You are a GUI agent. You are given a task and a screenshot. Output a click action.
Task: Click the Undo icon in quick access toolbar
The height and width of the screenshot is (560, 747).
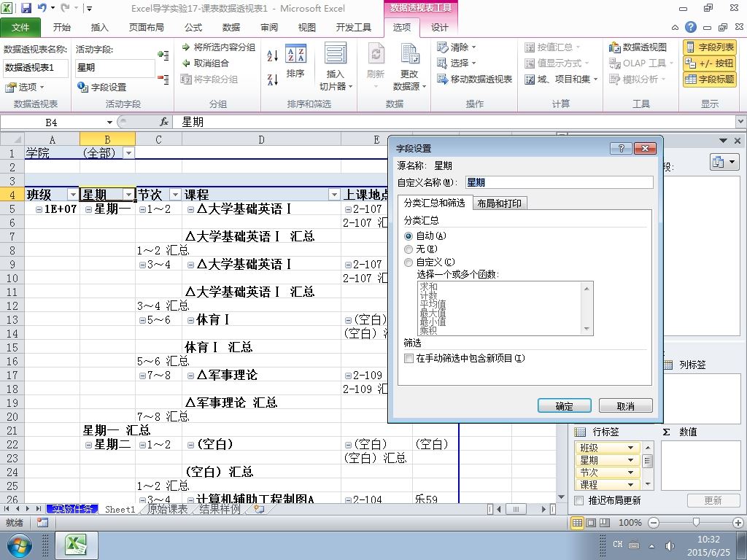(42, 7)
